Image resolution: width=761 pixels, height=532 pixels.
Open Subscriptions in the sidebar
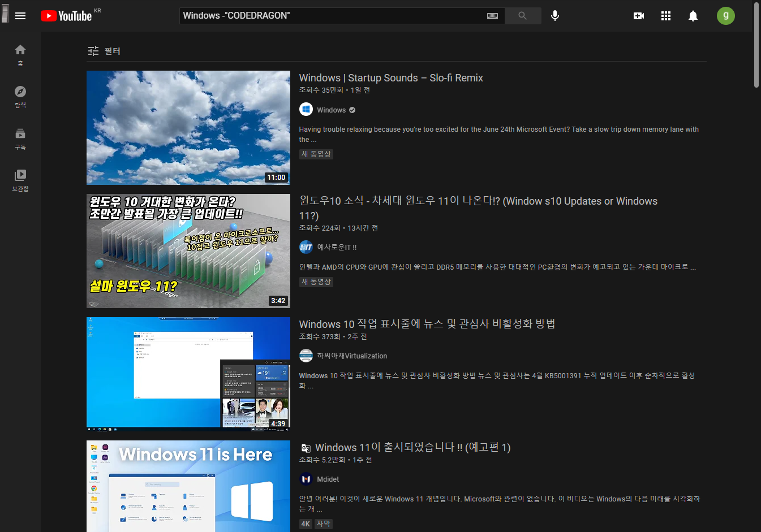20,139
